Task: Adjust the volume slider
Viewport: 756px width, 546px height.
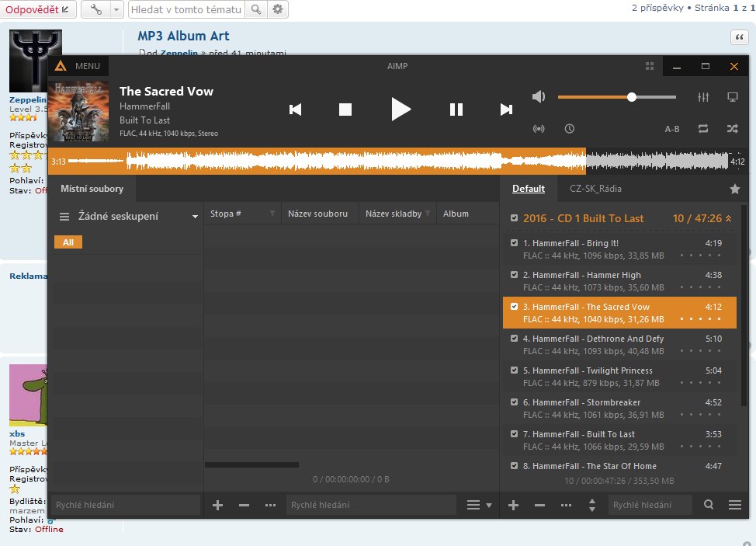Action: [616, 97]
